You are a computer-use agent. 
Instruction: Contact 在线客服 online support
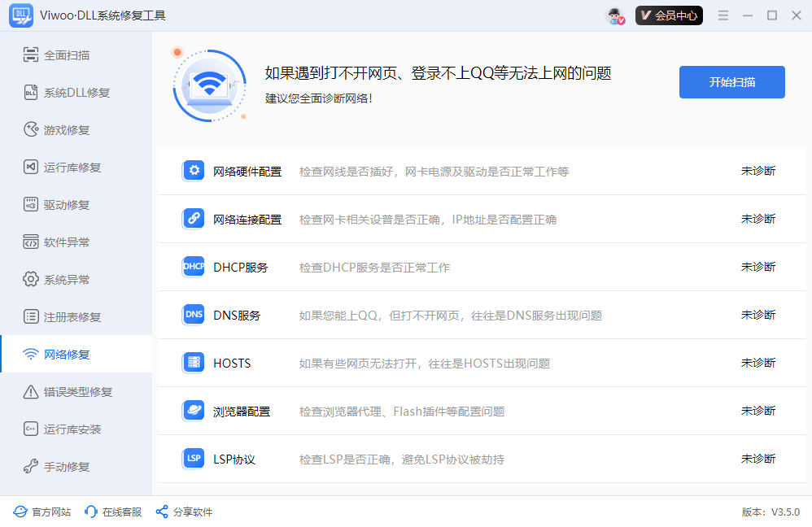(113, 512)
